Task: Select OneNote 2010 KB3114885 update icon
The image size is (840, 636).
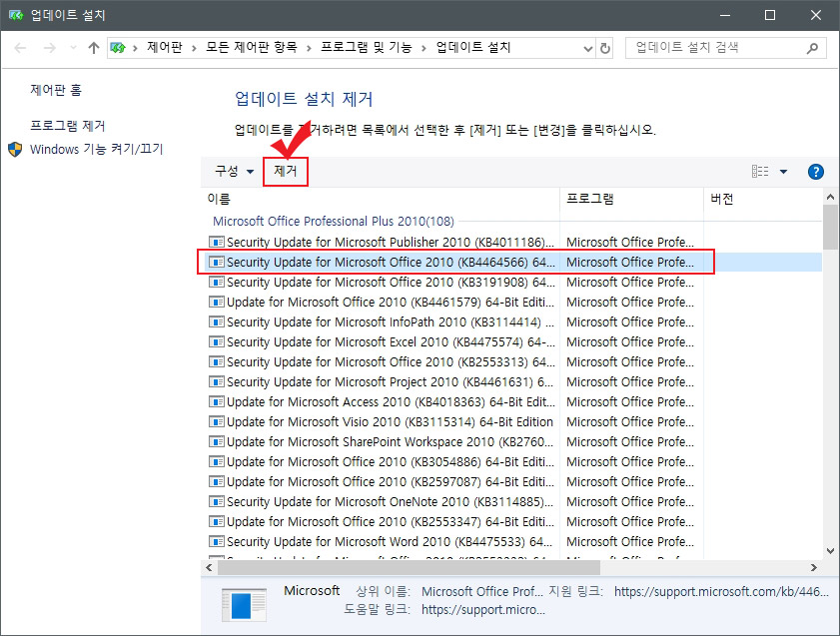Action: click(217, 501)
